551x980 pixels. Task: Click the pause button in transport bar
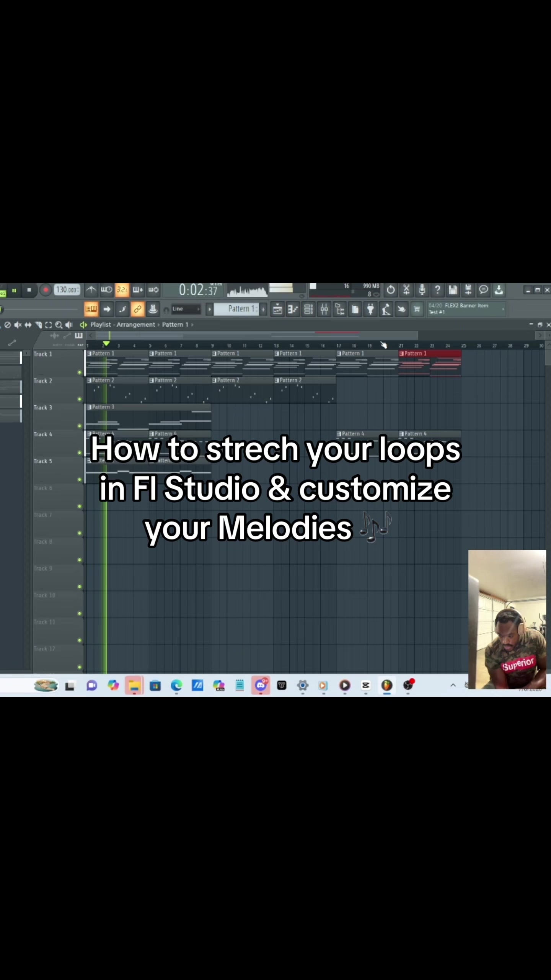14,291
